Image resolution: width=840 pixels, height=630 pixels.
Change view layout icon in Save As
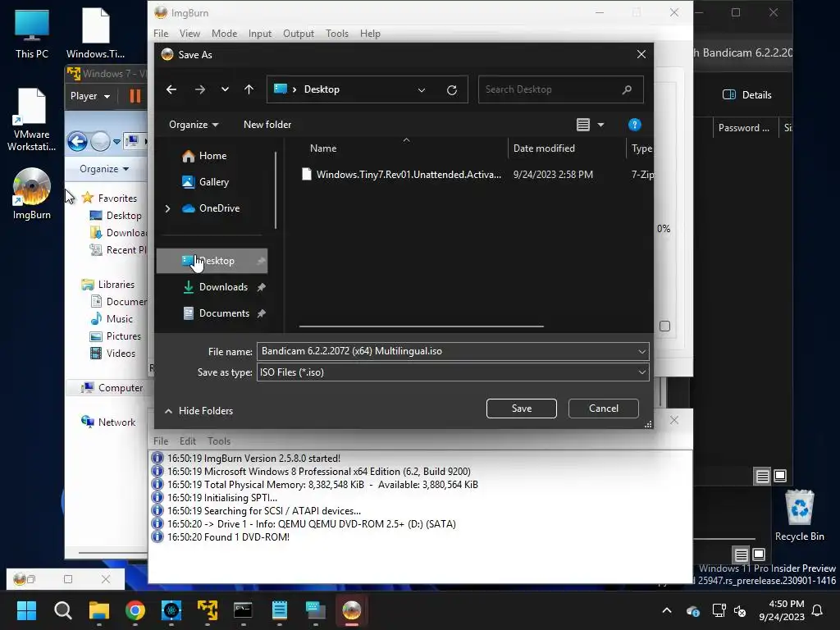point(583,125)
